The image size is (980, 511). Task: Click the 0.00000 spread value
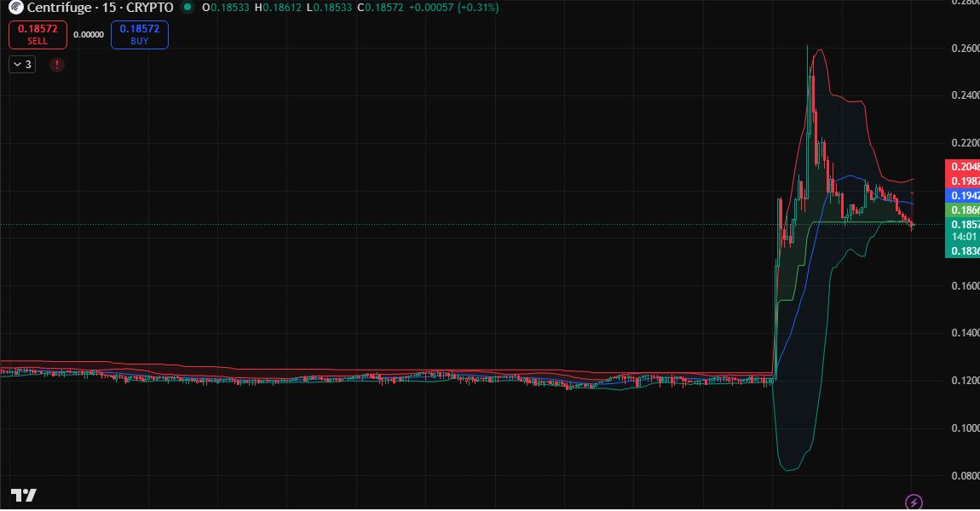pos(89,35)
